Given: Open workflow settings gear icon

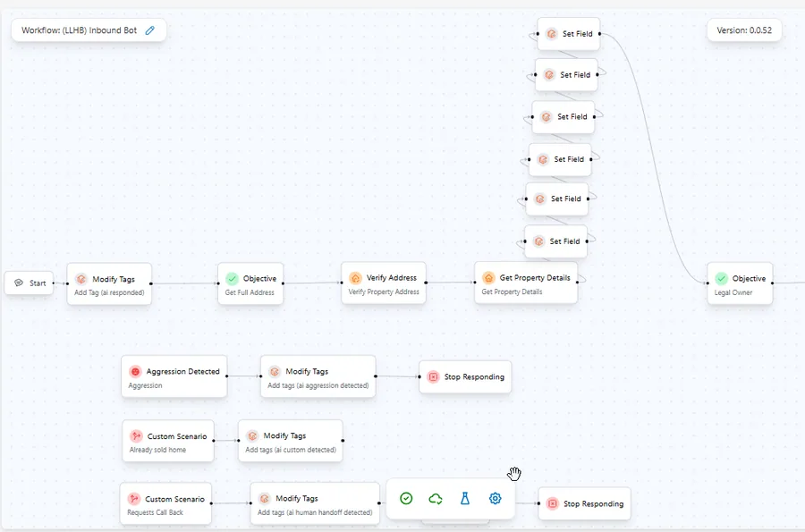Looking at the screenshot, I should tap(495, 498).
